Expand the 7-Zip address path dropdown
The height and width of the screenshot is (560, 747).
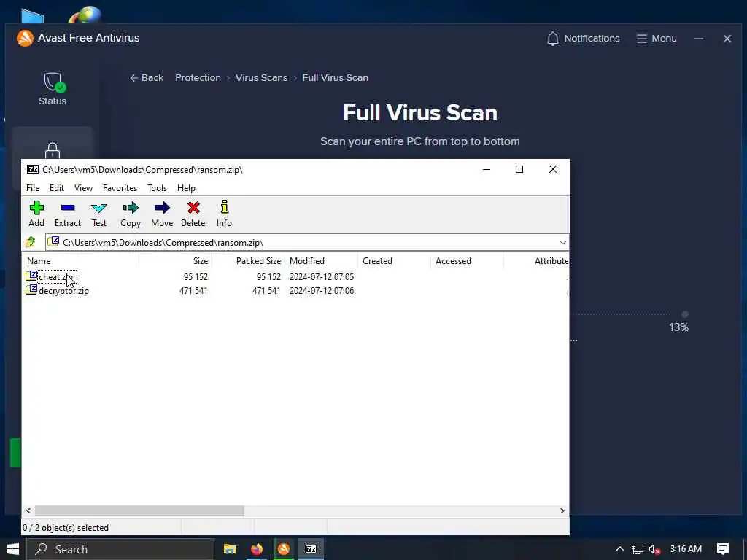tap(562, 242)
